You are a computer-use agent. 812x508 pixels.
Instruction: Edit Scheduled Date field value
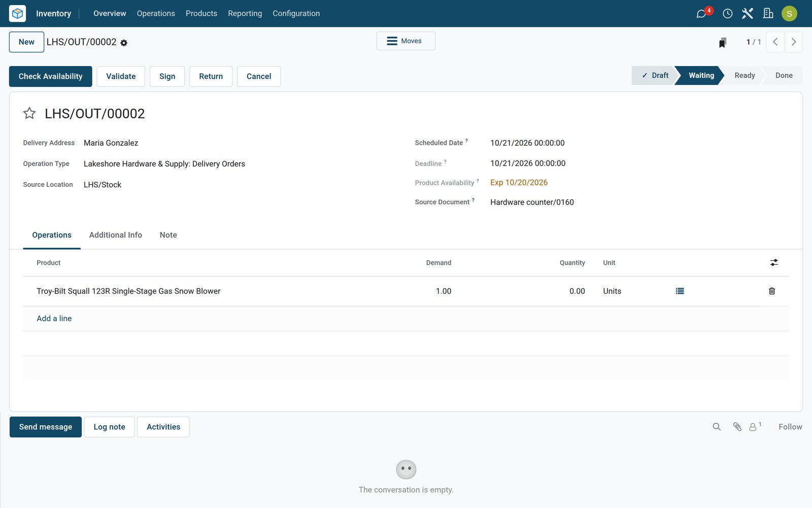[x=527, y=143]
